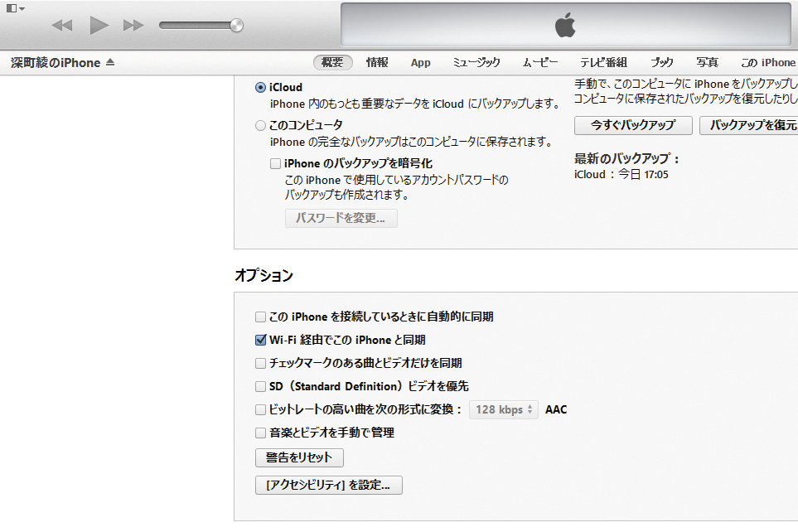Open [アクセシビリティ] を設定... button
The width and height of the screenshot is (798, 532).
(329, 485)
